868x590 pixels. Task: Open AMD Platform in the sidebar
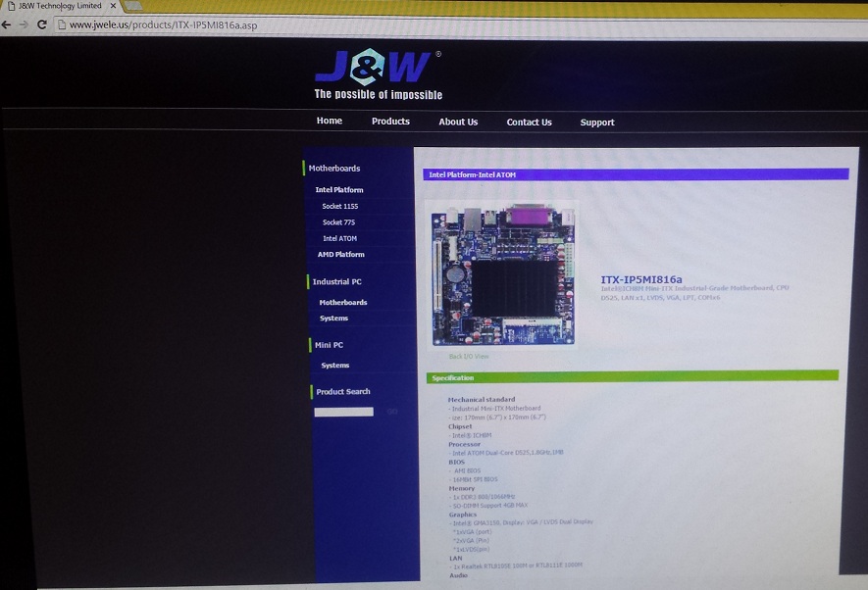341,255
